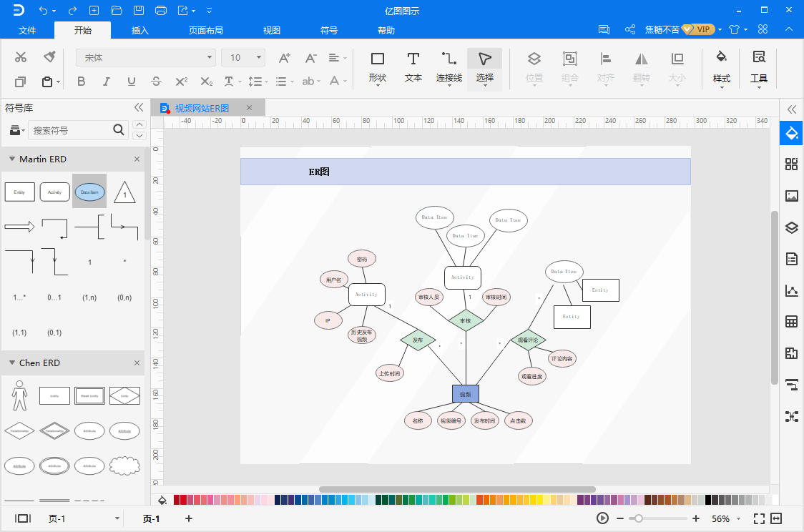Toggle Italic text formatting

107,82
